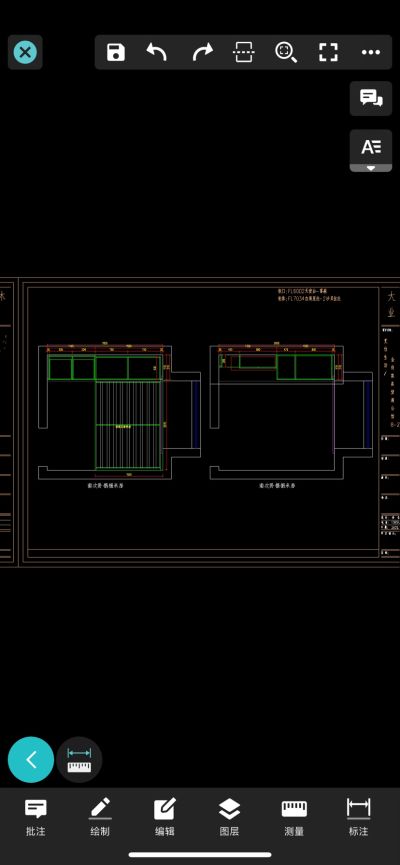400x865 pixels.
Task: Open the 测量 measure tab
Action: [294, 818]
